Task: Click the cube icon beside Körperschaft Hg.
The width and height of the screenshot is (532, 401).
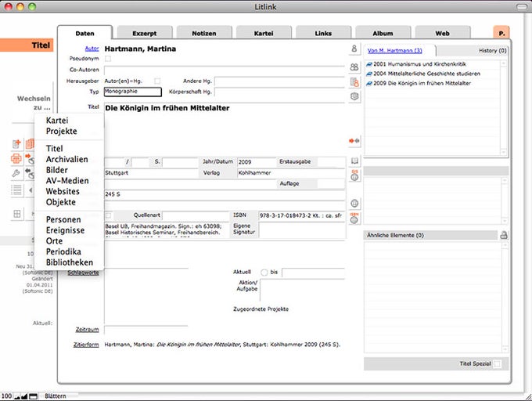Action: [x=354, y=96]
